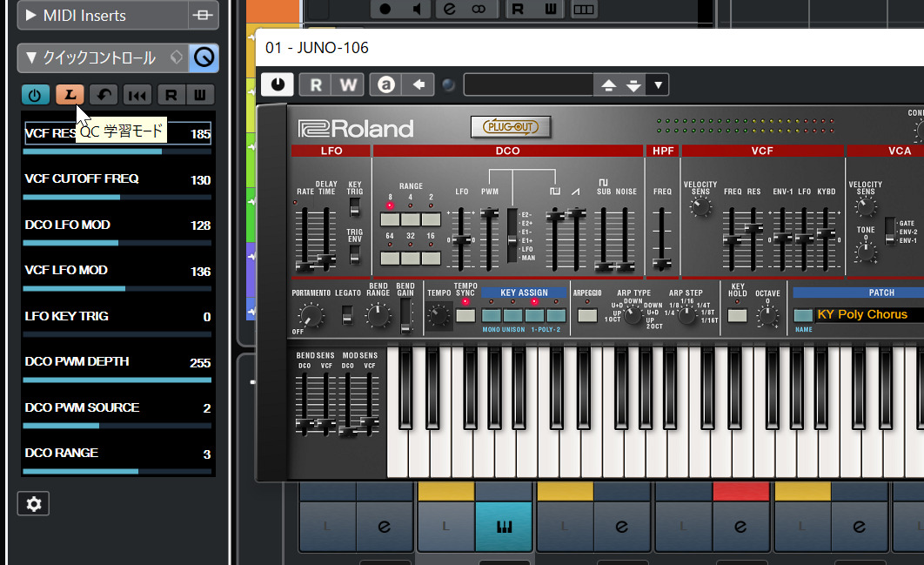Click the plugin preset name field
The height and width of the screenshot is (565, 924).
[x=529, y=85]
